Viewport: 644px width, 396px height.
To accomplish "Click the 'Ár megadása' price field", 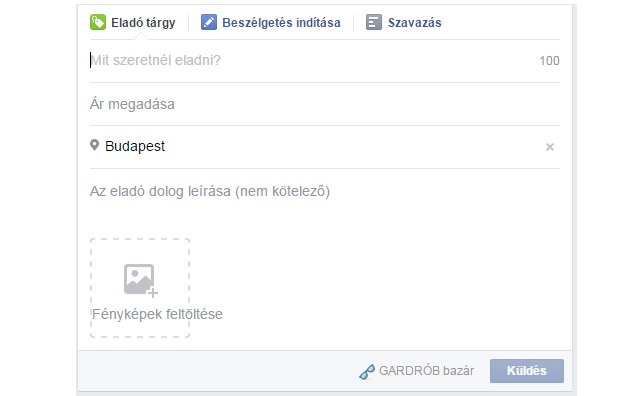I will [x=324, y=104].
